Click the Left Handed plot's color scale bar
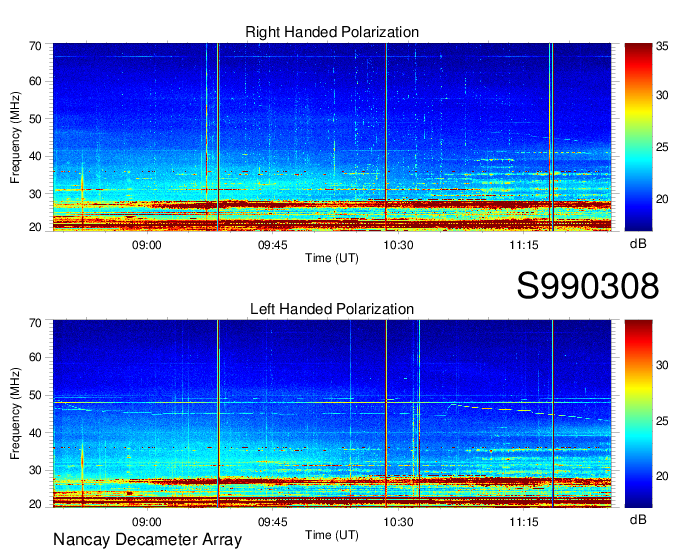This screenshot has height=552, width=680. (x=638, y=413)
